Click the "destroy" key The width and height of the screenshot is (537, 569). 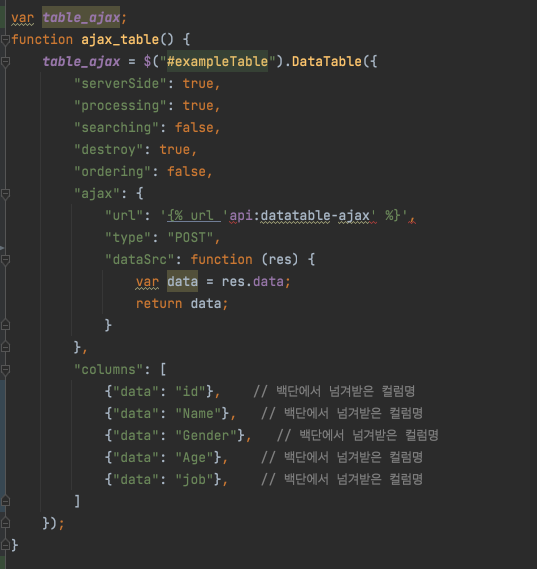[x=108, y=150]
